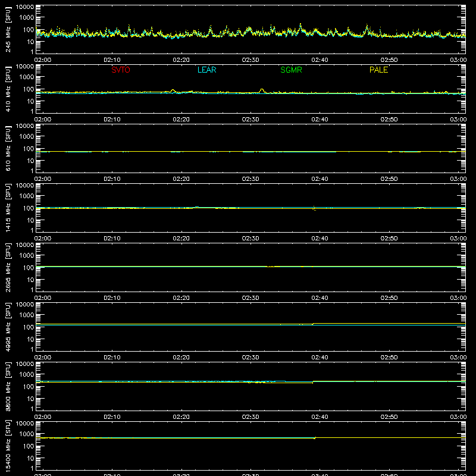Select the '410 MHz [SFU]' axis label
Screen dimensions: 476x476
[x=8, y=89]
